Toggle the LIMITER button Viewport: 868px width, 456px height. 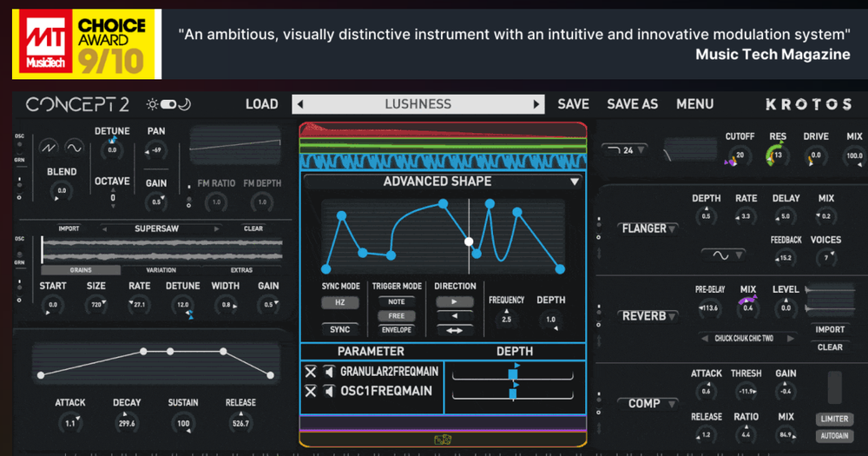834,419
